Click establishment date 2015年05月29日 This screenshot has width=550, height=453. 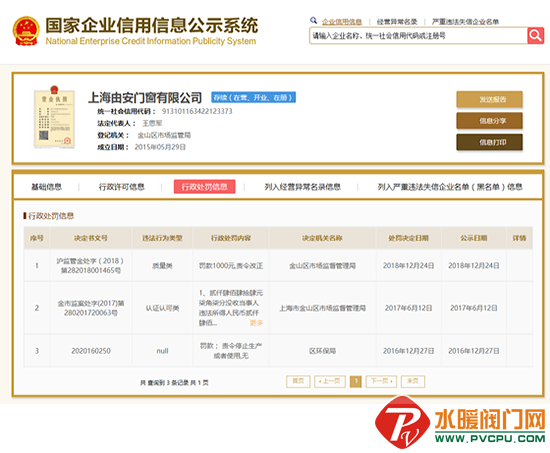160,147
